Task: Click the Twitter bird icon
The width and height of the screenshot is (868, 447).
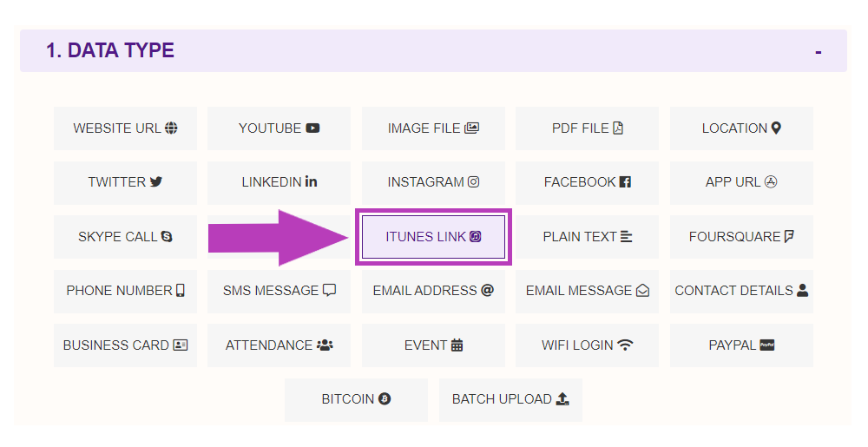Action: click(x=156, y=181)
